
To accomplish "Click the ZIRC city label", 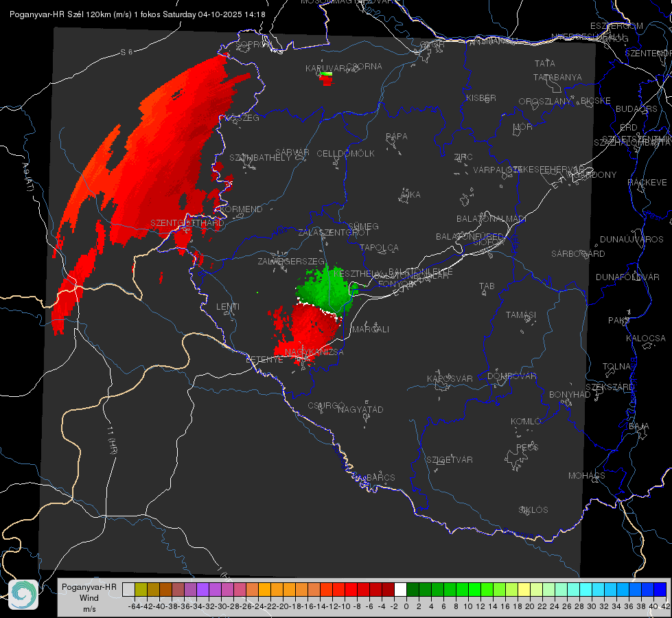I will [x=463, y=157].
